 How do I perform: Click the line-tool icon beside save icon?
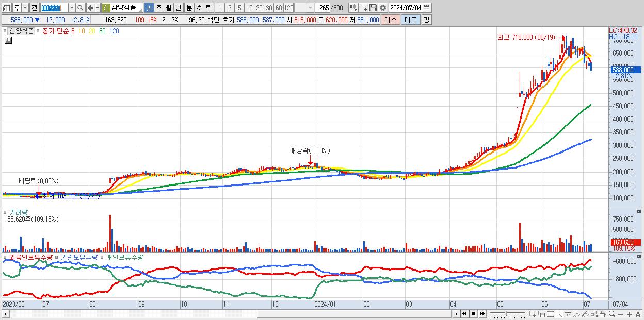363,8
